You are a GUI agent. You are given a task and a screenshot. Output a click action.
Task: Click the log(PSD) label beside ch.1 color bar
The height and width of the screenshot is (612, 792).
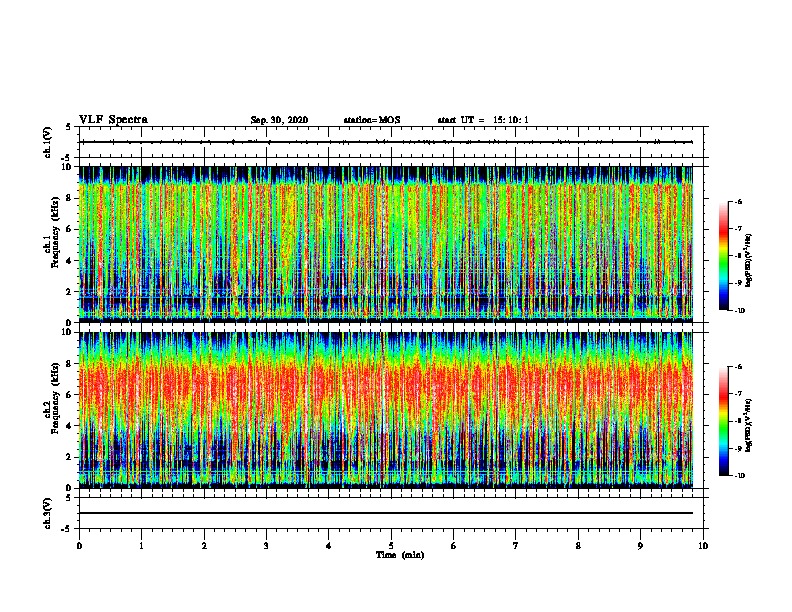[x=749, y=260]
